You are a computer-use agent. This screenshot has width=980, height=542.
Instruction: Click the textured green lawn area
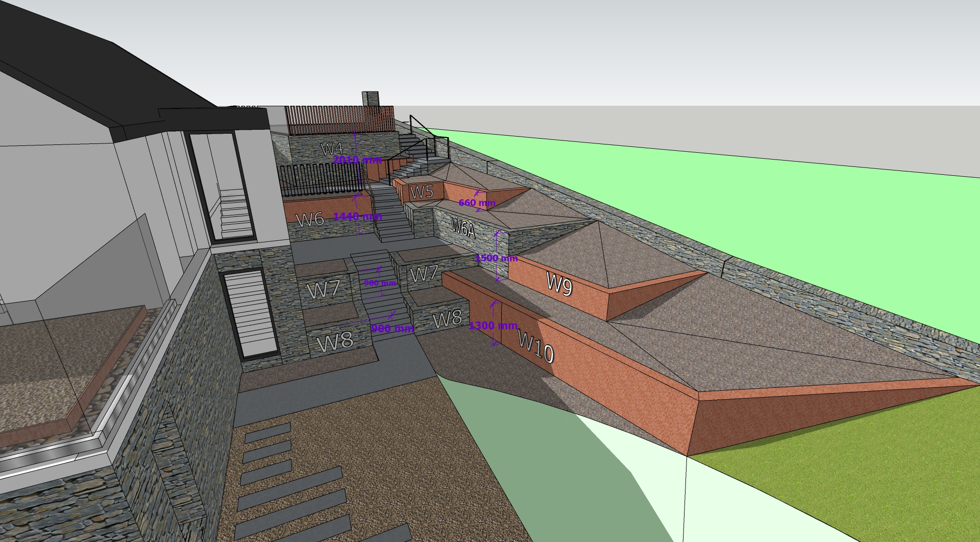[x=857, y=470]
